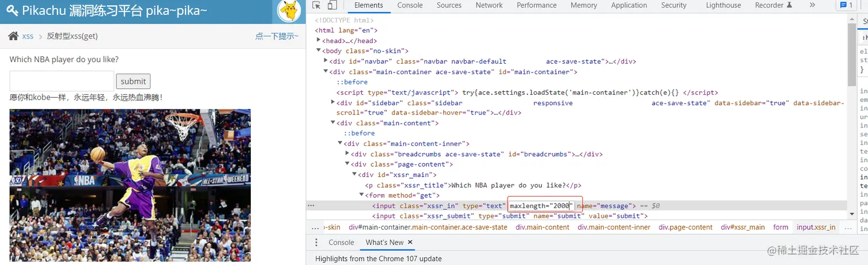Expand the breadcrumbs div node
Viewport: 868px width, 265px height.
347,154
